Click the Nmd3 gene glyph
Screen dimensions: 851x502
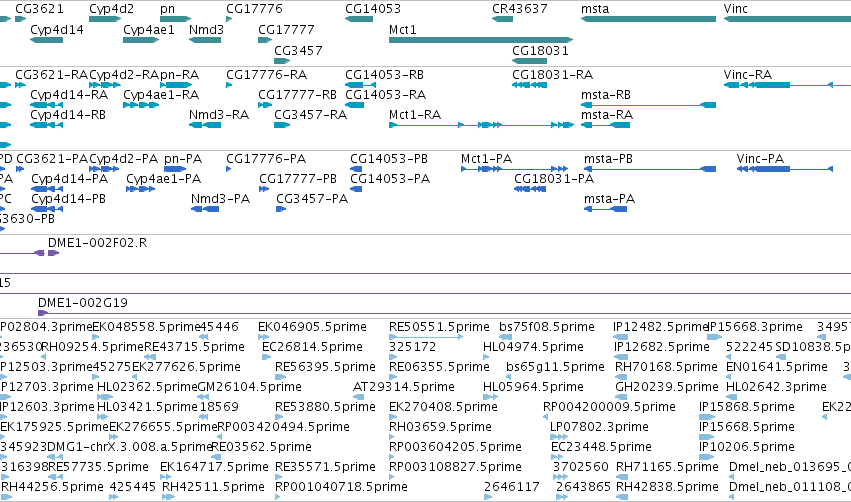point(205,40)
